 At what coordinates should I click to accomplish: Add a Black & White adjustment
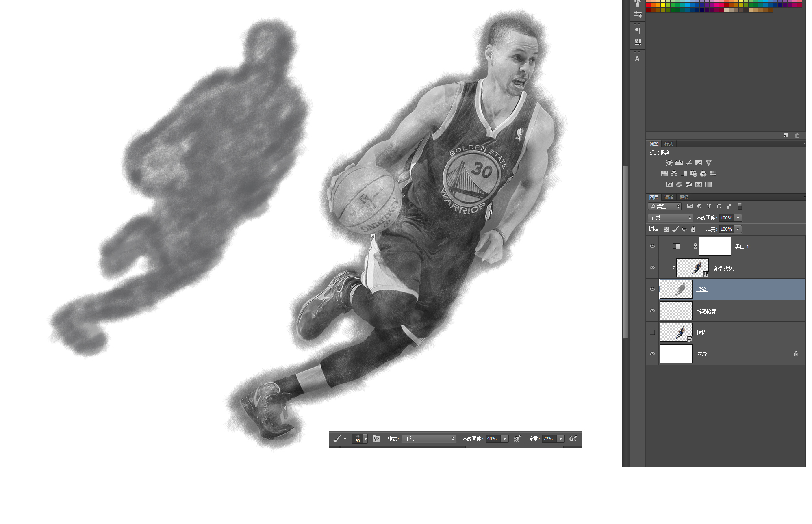coord(684,174)
